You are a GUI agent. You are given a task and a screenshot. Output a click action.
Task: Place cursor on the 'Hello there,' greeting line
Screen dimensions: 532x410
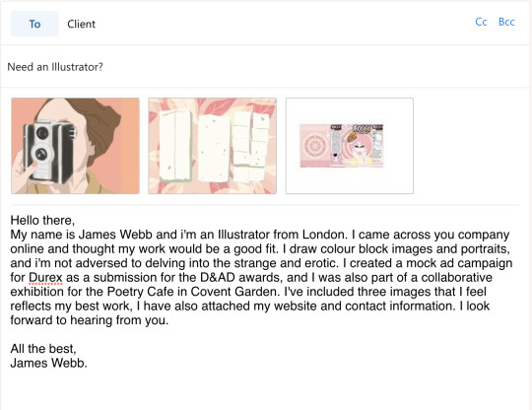tap(42, 220)
